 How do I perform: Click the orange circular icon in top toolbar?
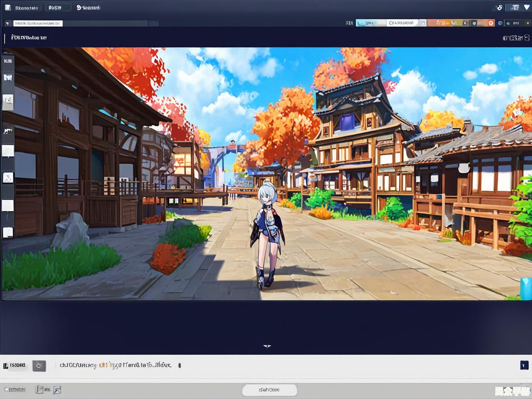click(491, 23)
